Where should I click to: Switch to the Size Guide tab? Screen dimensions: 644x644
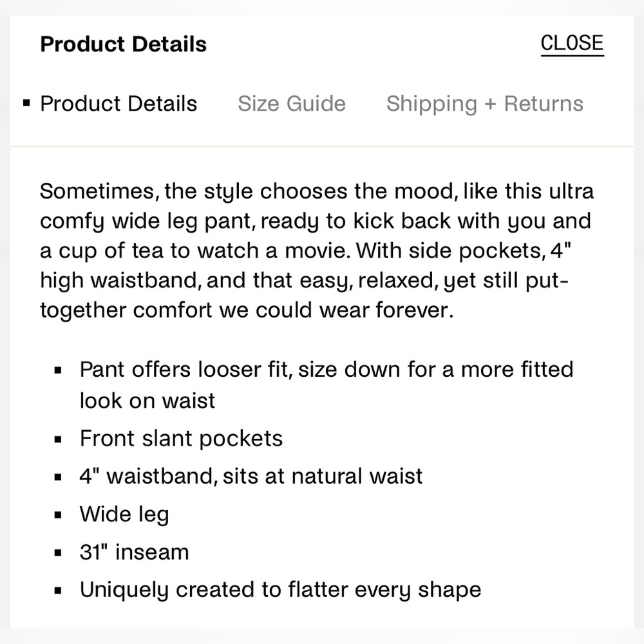pyautogui.click(x=292, y=104)
